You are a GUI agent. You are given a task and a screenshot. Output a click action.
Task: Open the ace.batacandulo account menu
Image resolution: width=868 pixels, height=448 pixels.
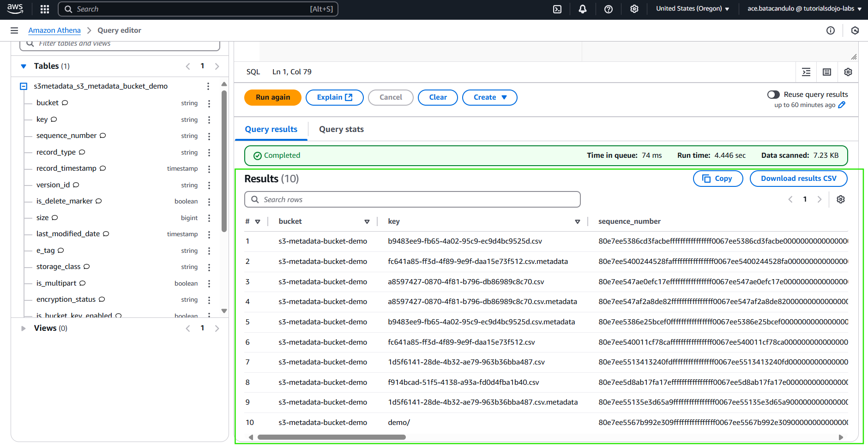coord(805,9)
